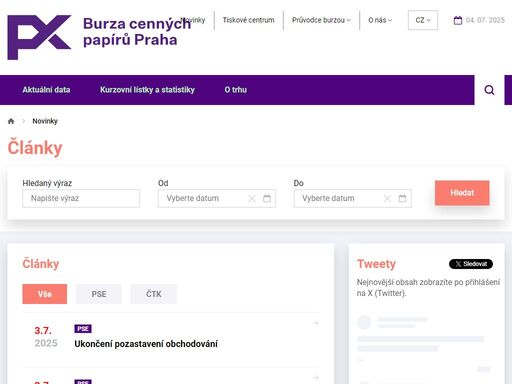Screen dimensions: 512x384
Task: Clear the Od date field with X
Action: tap(252, 199)
